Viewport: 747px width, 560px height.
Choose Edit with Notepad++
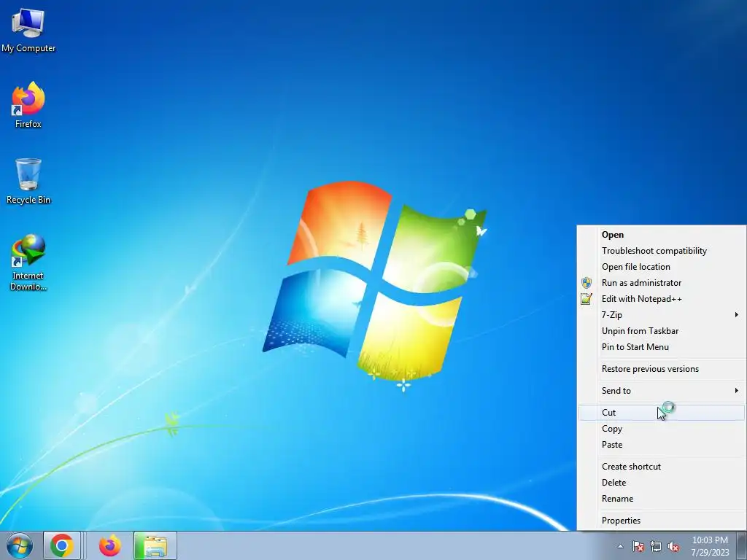coord(662,299)
